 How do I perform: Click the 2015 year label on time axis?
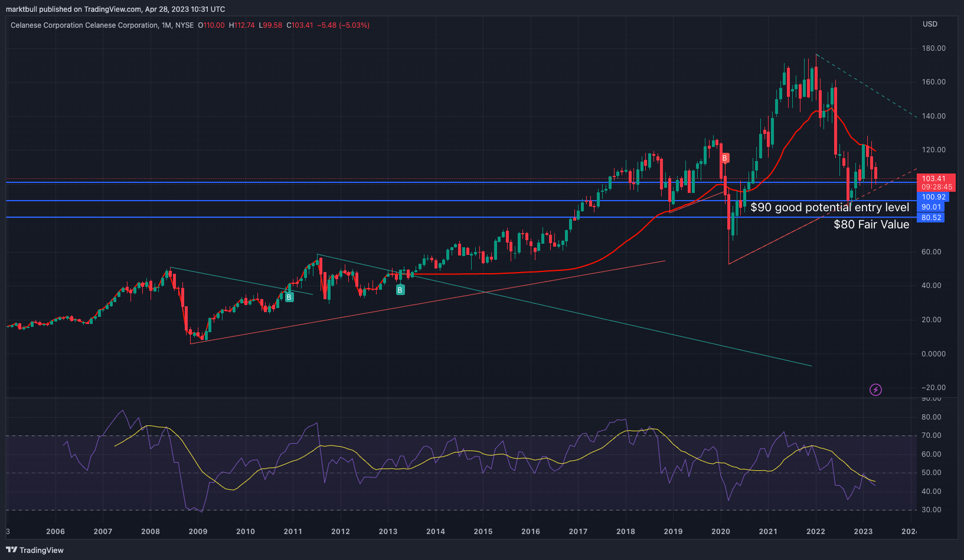pyautogui.click(x=483, y=531)
